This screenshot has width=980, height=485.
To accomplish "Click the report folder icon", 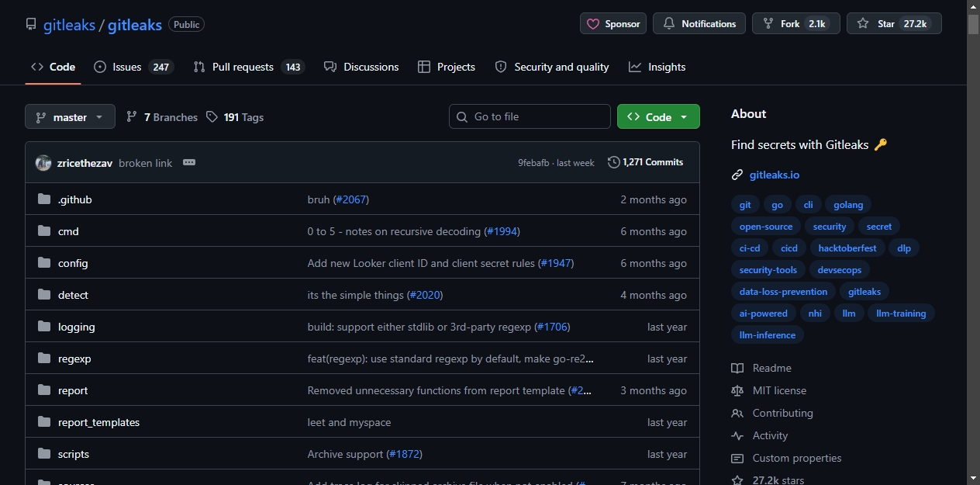I will coord(43,390).
